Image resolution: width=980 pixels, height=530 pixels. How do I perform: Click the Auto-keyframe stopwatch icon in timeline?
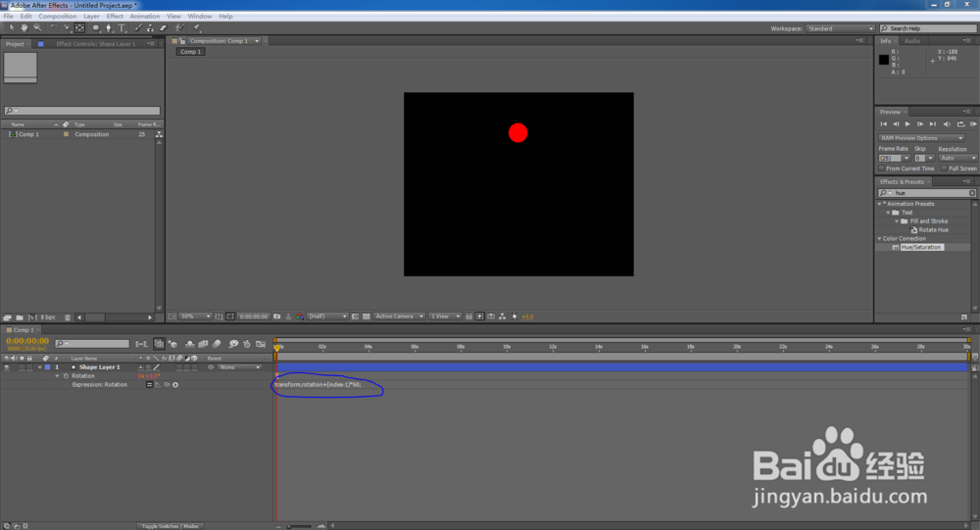pyautogui.click(x=247, y=344)
